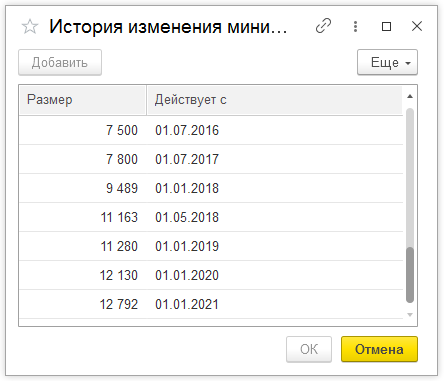Close the history dialog
Viewport: 444px width, 381px height.
tap(417, 26)
